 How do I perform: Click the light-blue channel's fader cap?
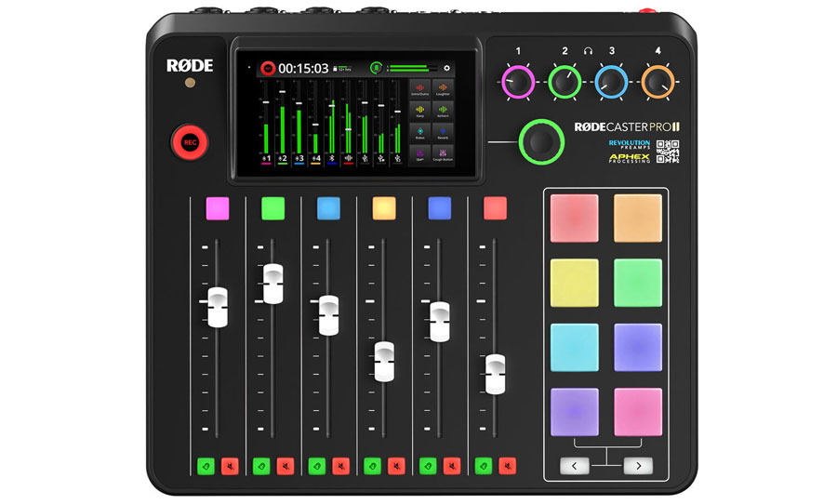[328, 315]
